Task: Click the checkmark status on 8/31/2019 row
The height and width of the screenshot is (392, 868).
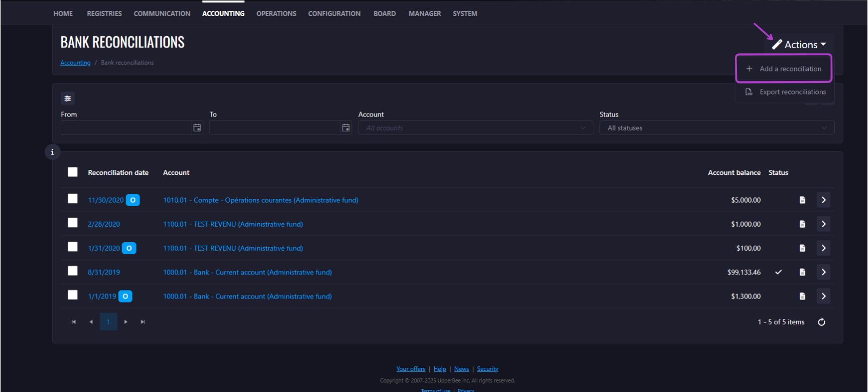Action: click(778, 272)
